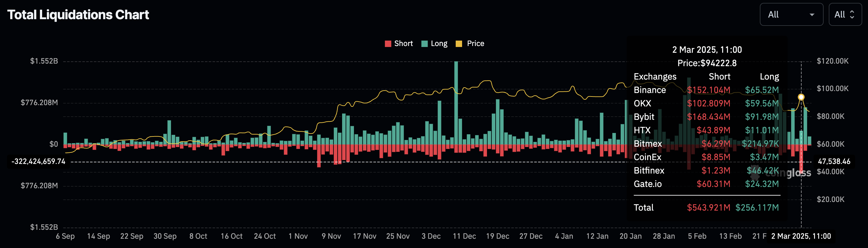Click the 9 Nov date axis label
868x248 pixels.
(331, 236)
